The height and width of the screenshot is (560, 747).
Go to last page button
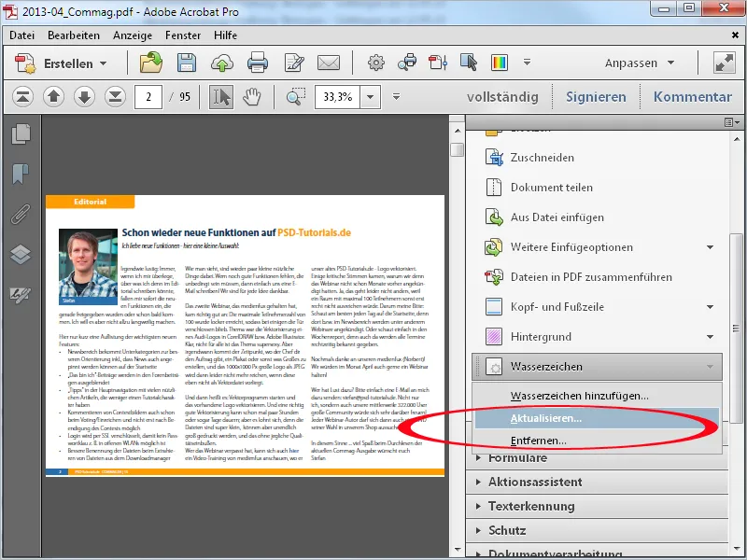pos(115,97)
